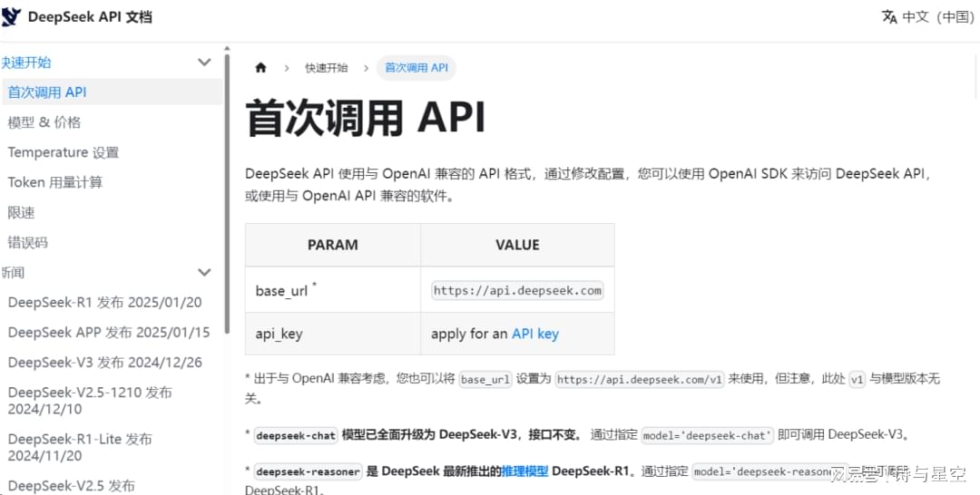Open DeepSeek-R1-Lite 发布 news entry
Screen dimensions: 980x495
pyautogui.click(x=80, y=447)
